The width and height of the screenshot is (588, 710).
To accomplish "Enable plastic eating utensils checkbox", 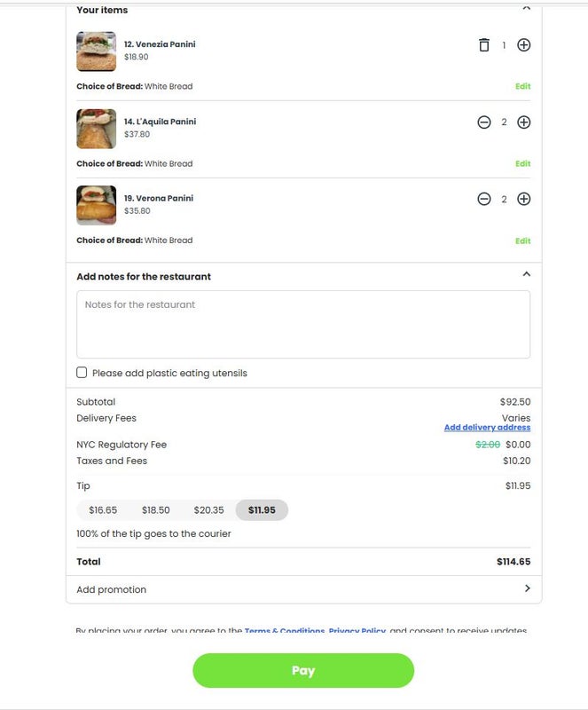I will pos(82,373).
